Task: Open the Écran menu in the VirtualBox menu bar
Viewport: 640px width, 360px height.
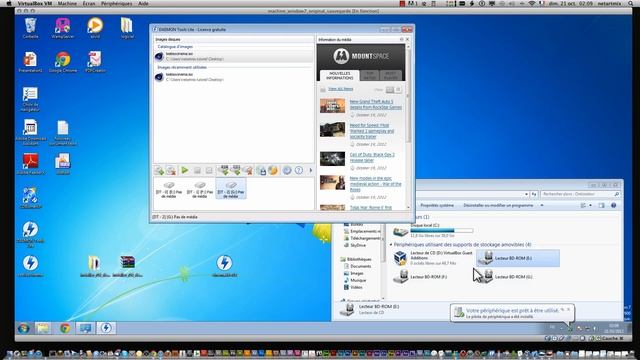Action: [x=89, y=3]
